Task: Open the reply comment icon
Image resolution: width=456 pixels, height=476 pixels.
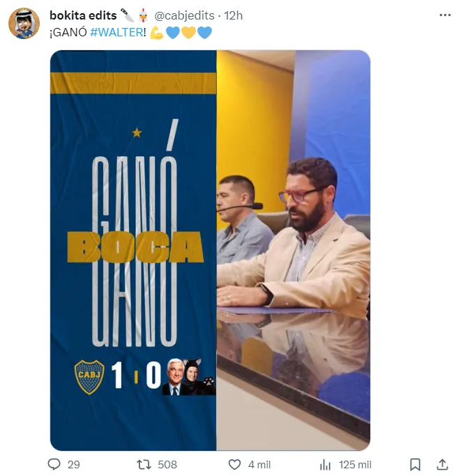Action: tap(54, 464)
